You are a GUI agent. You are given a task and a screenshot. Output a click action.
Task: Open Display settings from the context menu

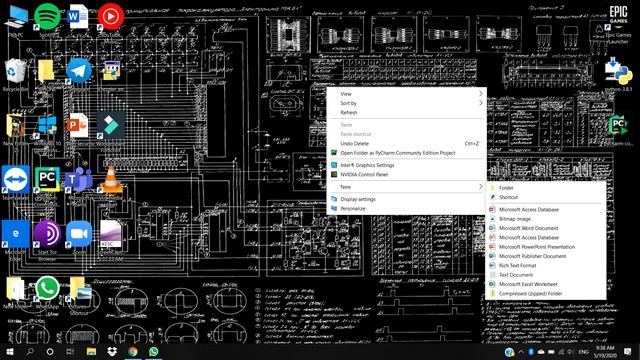[x=406, y=199]
